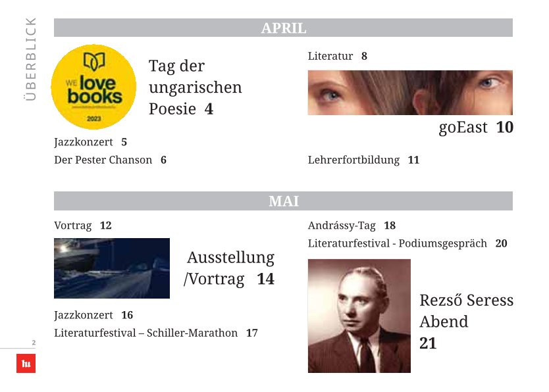This screenshot has width=549, height=392.
Task: Open Literaturfestival Podiumsgespräch 20 entry
Action: (x=407, y=243)
